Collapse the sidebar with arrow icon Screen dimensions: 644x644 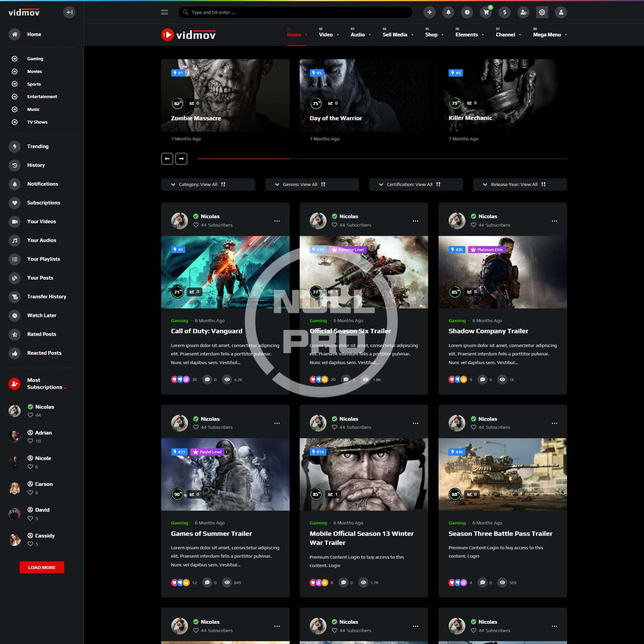click(69, 12)
